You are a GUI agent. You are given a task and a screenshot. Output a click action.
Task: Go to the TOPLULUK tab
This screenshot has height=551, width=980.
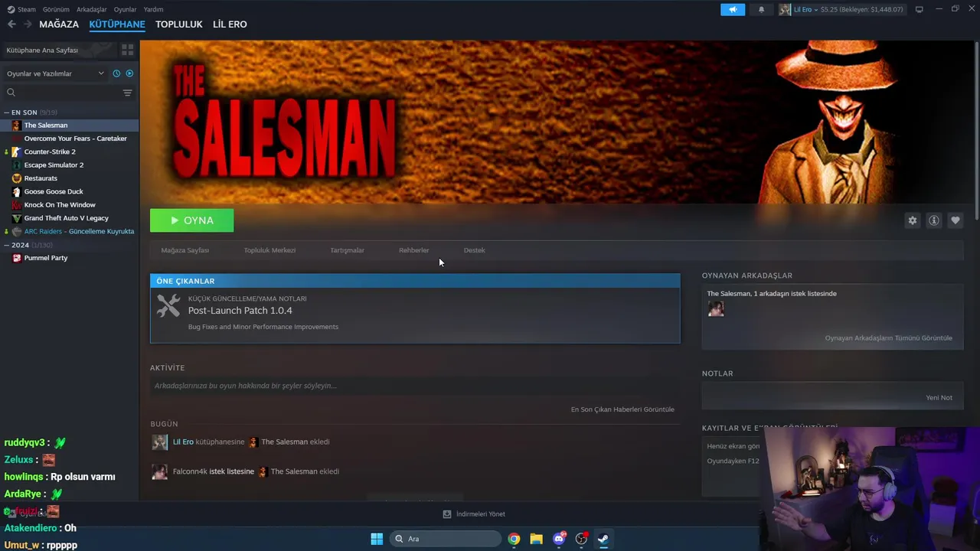(179, 24)
